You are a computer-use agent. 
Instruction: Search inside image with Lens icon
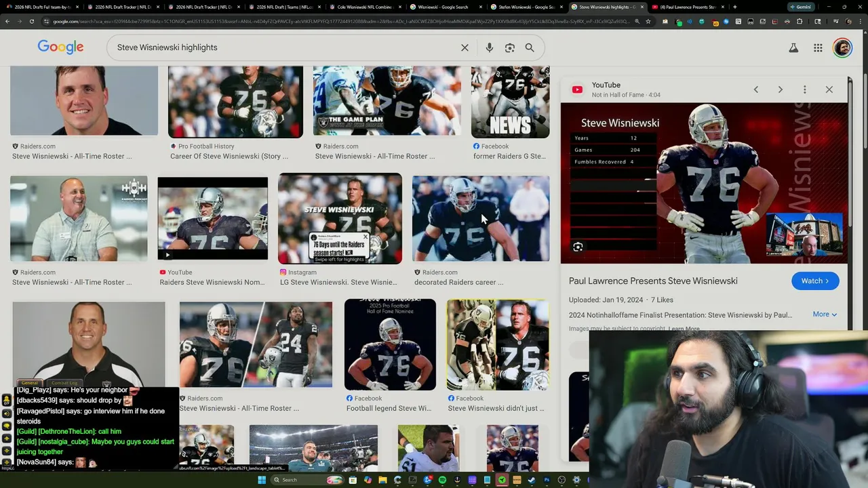(x=578, y=247)
